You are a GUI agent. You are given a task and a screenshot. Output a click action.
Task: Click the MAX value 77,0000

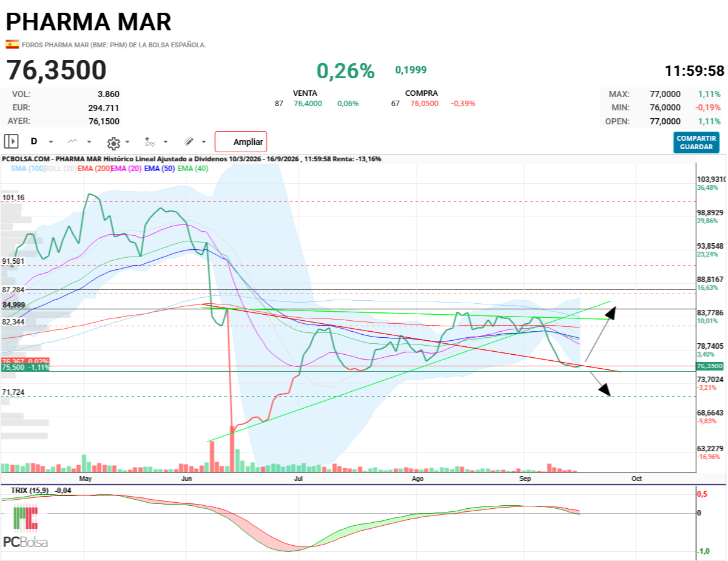pyautogui.click(x=664, y=94)
